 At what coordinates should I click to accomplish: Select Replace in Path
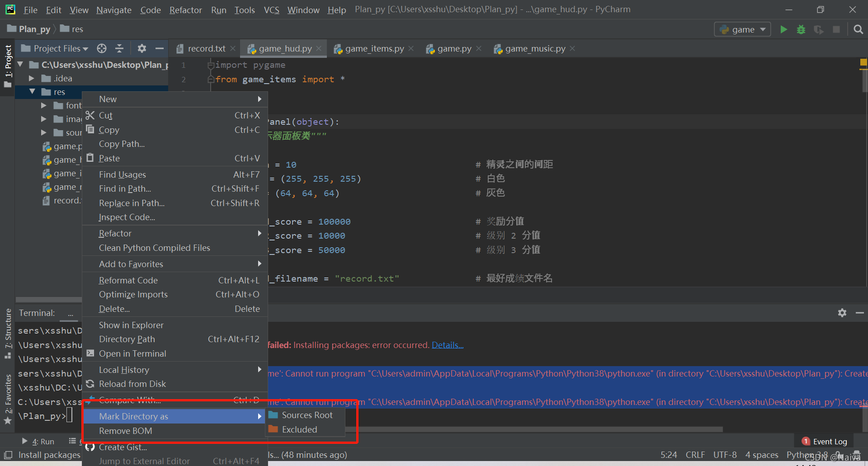tap(175, 203)
